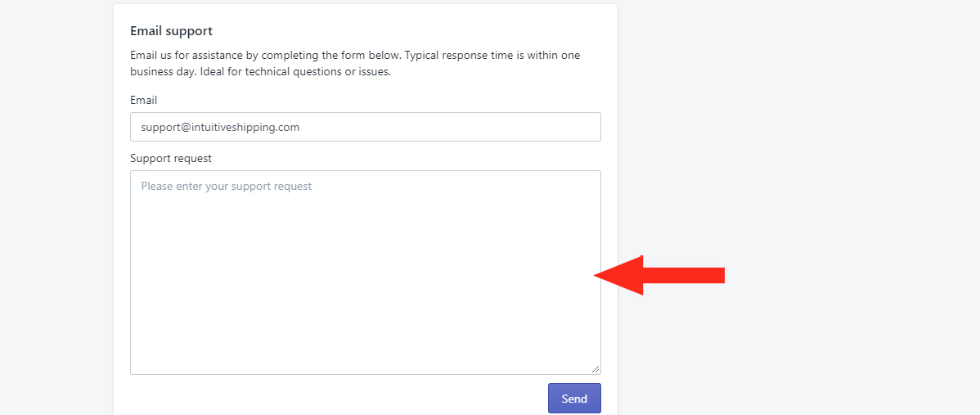Screen dimensions: 980x415
Task: Click the red arrow annotation's arrowhead
Action: point(618,275)
